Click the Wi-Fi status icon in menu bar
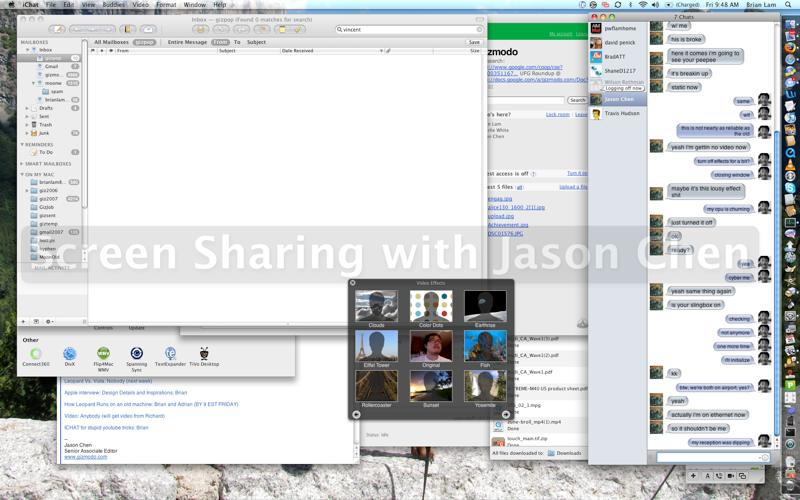This screenshot has height=500, width=800. click(x=643, y=5)
